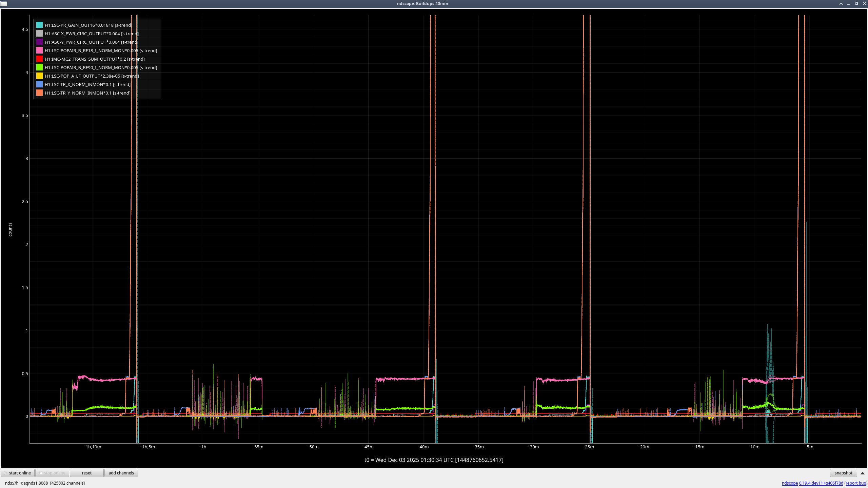Click the pink POPAIR_B_RF18 legend swatch
Screen dimensions: 868x488
point(39,50)
